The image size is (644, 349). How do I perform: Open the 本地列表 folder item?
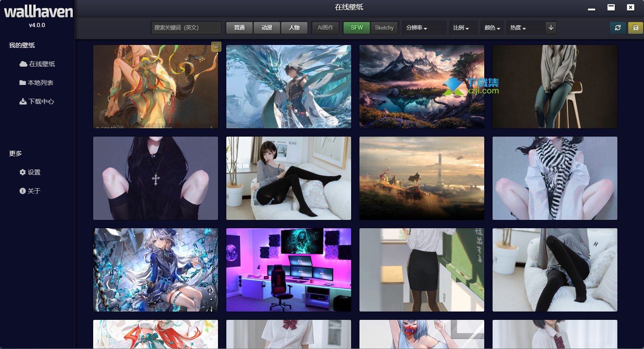pos(36,82)
